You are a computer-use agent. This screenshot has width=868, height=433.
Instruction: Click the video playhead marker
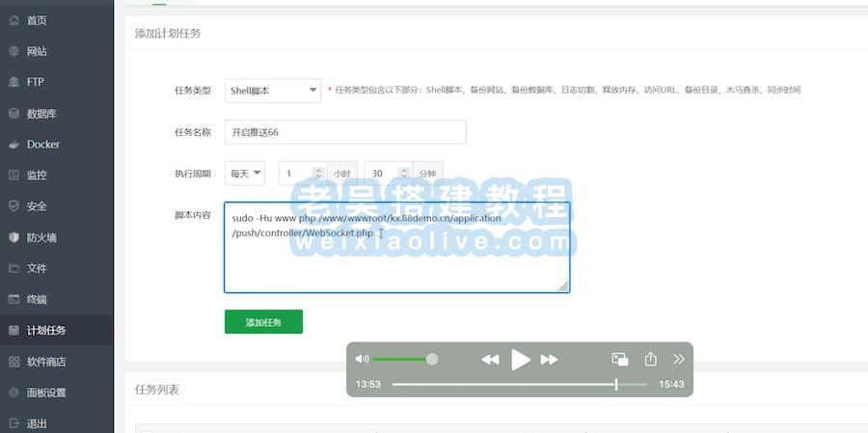(x=616, y=384)
